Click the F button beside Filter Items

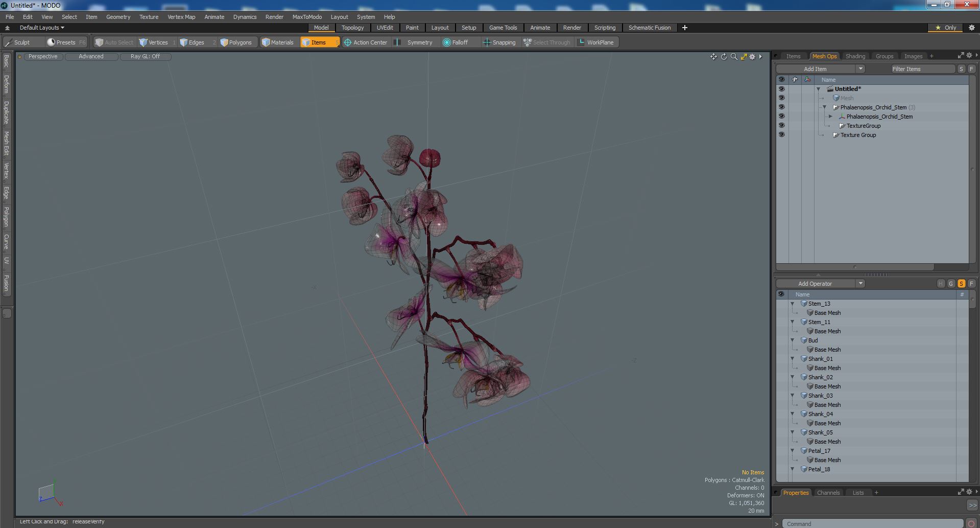pyautogui.click(x=971, y=69)
